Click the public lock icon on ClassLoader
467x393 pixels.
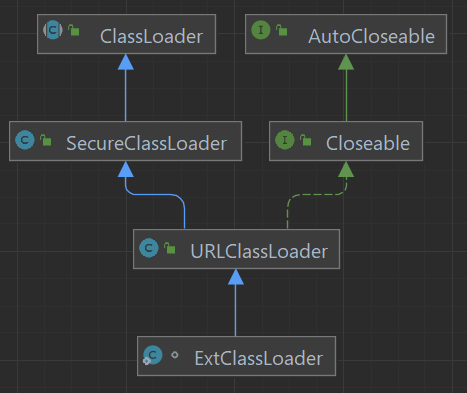pos(74,30)
